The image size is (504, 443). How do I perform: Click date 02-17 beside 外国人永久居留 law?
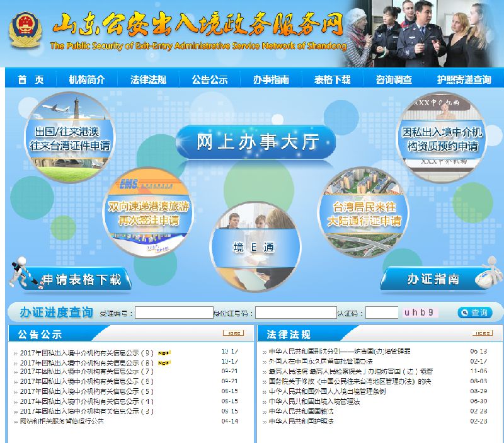tap(479, 362)
